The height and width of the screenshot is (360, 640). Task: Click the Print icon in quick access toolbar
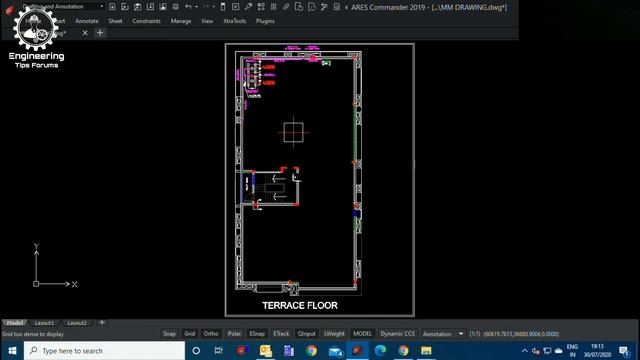click(x=176, y=7)
